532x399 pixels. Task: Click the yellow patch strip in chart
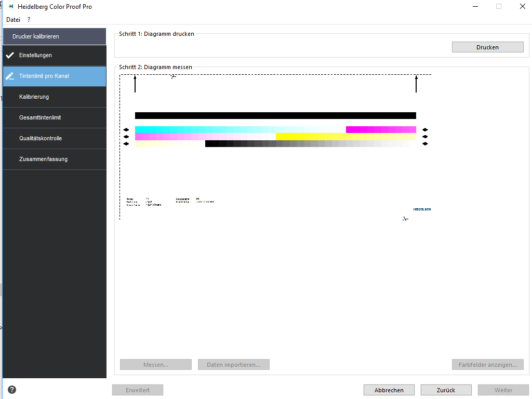point(345,137)
